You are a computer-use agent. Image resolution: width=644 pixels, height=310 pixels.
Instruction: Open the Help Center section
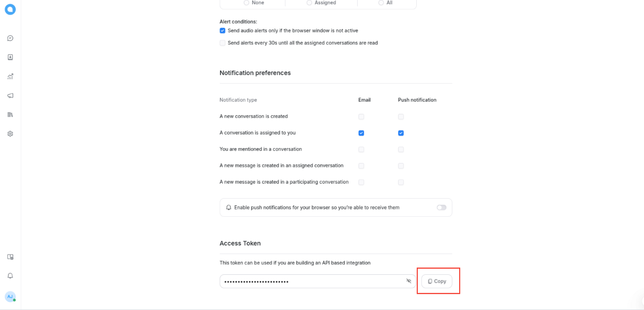click(x=10, y=114)
